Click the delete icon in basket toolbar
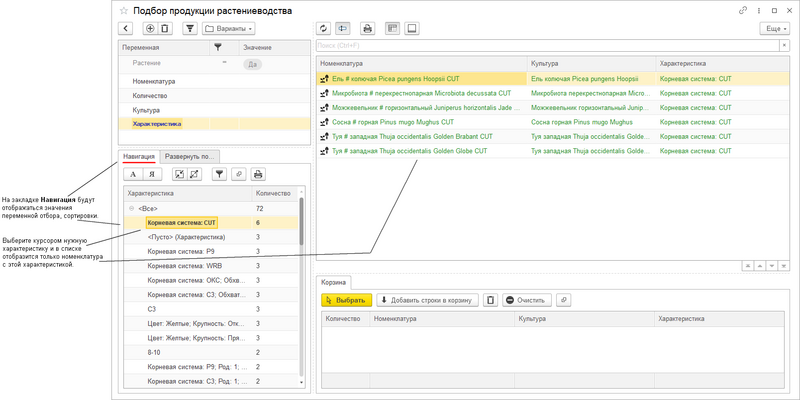 490,299
